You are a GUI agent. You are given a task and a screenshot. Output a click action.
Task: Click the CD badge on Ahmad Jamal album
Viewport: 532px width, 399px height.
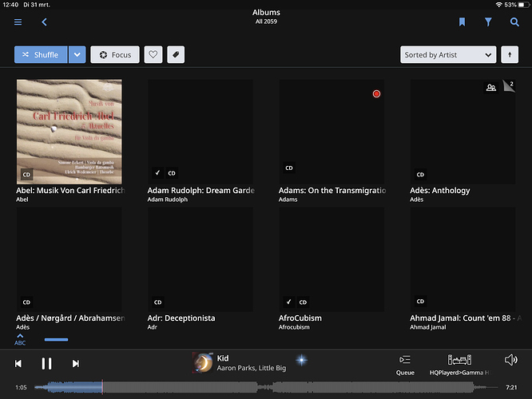pyautogui.click(x=420, y=301)
